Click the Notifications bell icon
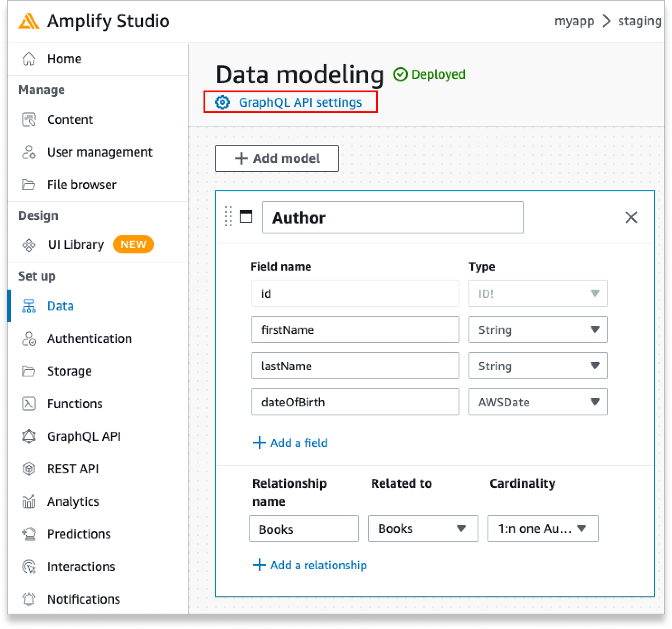The width and height of the screenshot is (672, 629). coord(29,599)
